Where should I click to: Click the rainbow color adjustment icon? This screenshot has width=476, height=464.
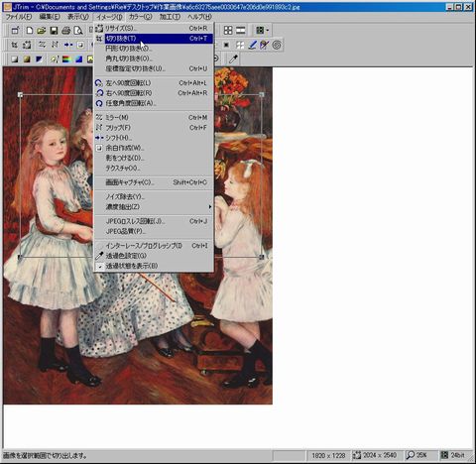pos(67,59)
